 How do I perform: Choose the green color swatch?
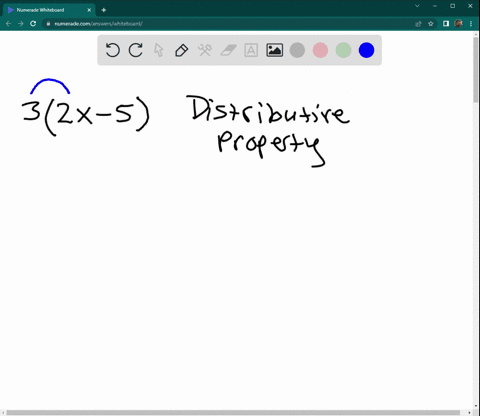(343, 50)
